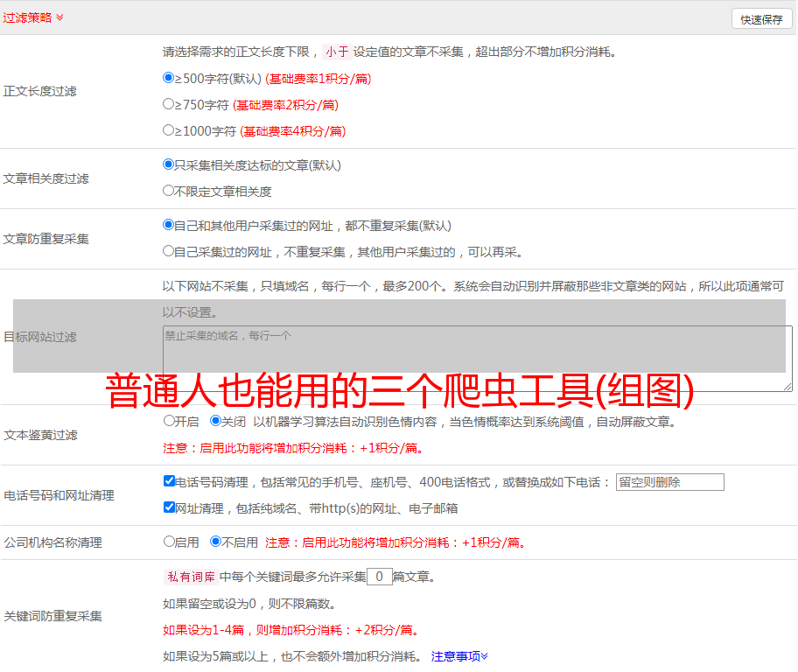Click the 留空则删除 replacement phone field
Image resolution: width=798 pixels, height=672 pixels.
[x=669, y=482]
